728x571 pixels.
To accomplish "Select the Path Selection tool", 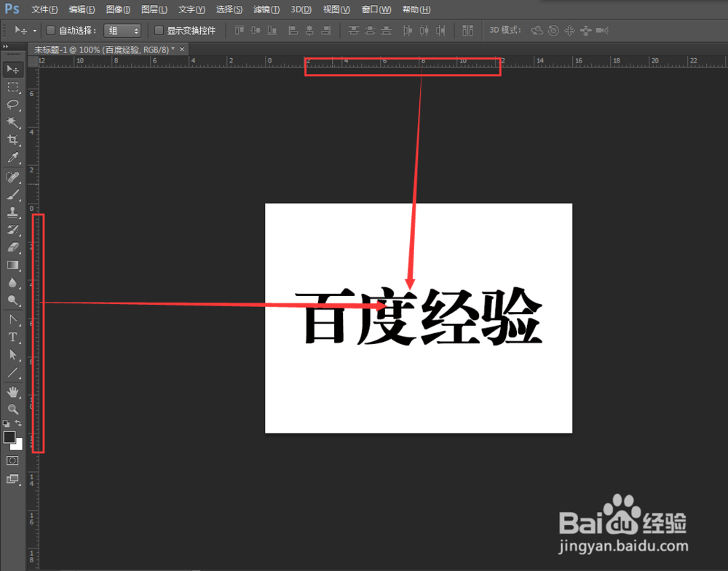I will (12, 355).
